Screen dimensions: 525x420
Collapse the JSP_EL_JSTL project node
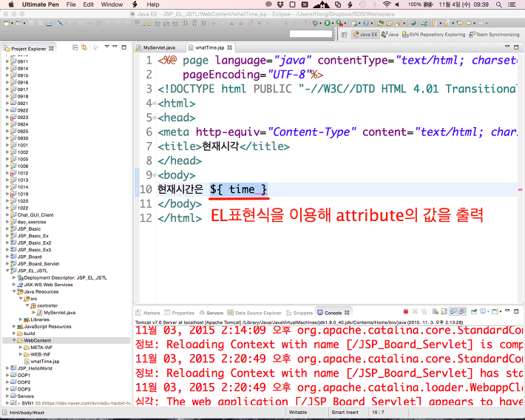(x=7, y=271)
